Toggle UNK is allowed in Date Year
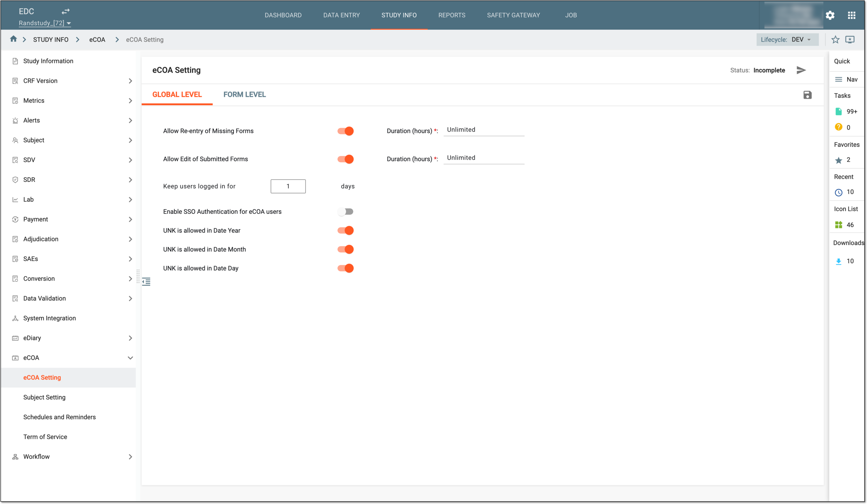867x504 pixels. pyautogui.click(x=345, y=231)
